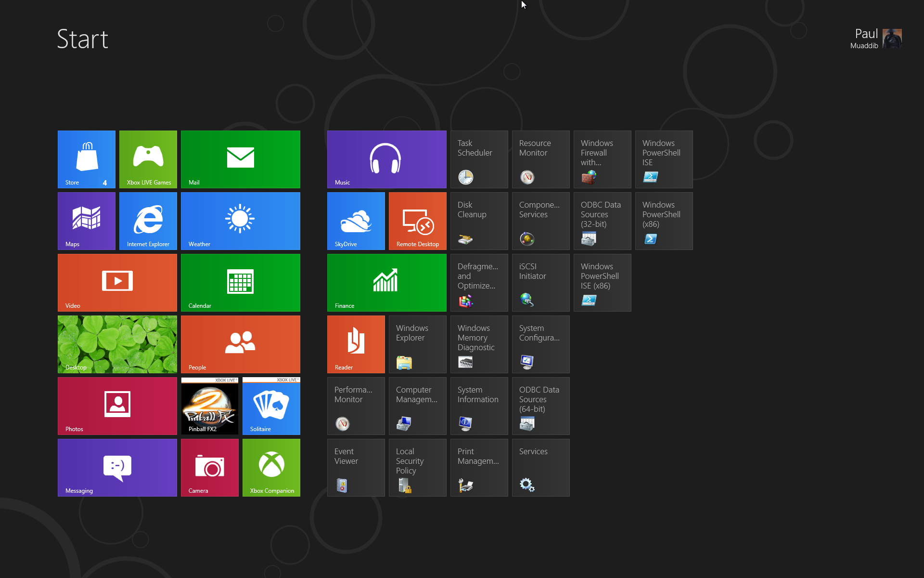Open the Calendar tile

point(241,283)
